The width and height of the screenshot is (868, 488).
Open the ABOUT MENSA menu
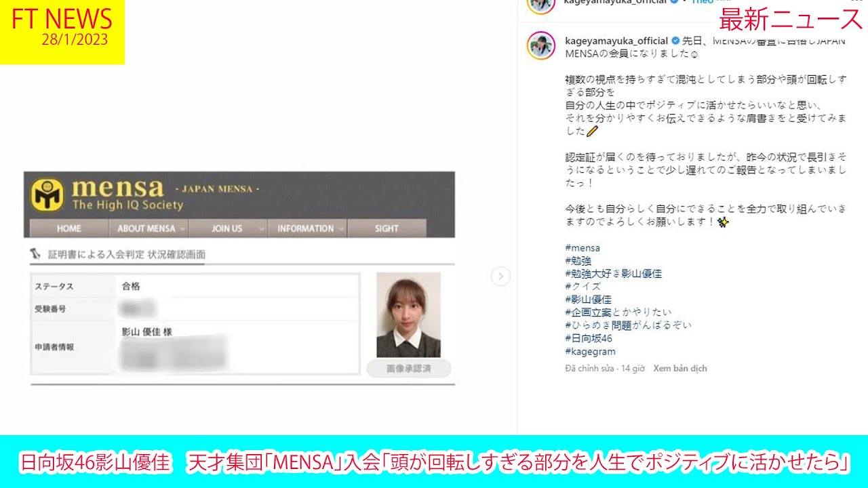148,228
